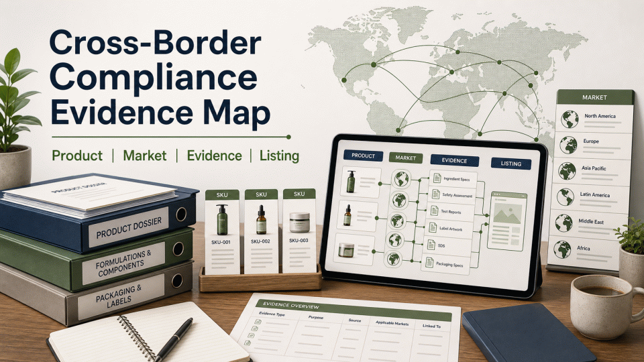
Task: Click the Europe market name
Action: [x=591, y=141]
